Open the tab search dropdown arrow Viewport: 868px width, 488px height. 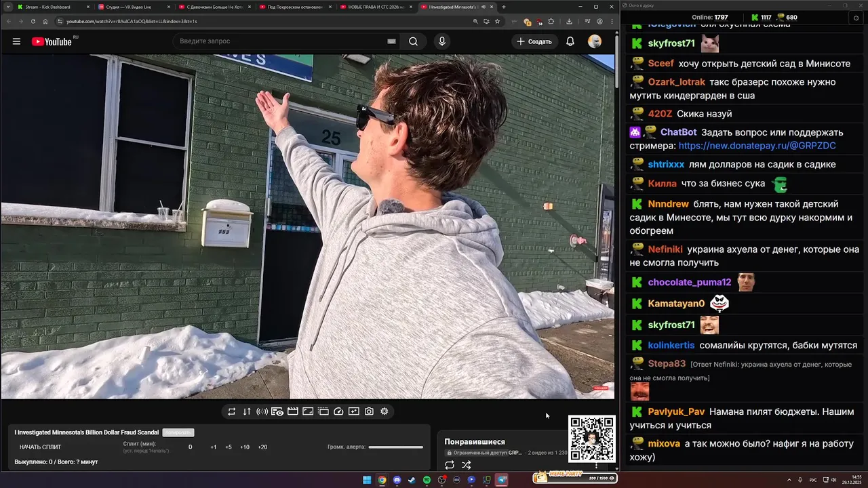(7, 7)
